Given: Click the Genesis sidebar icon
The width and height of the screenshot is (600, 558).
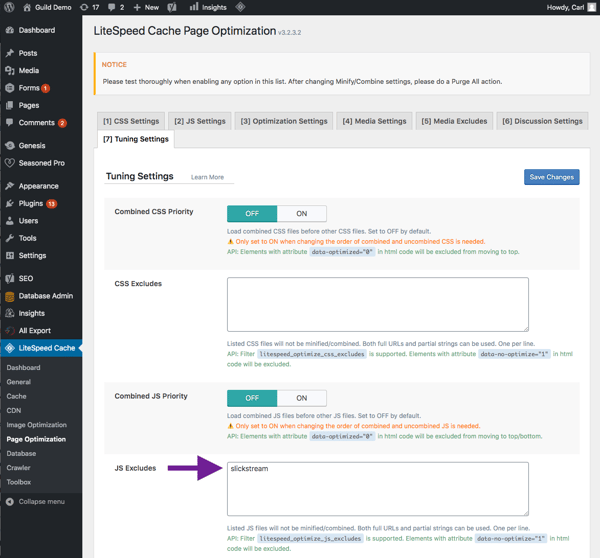Looking at the screenshot, I should (x=10, y=145).
